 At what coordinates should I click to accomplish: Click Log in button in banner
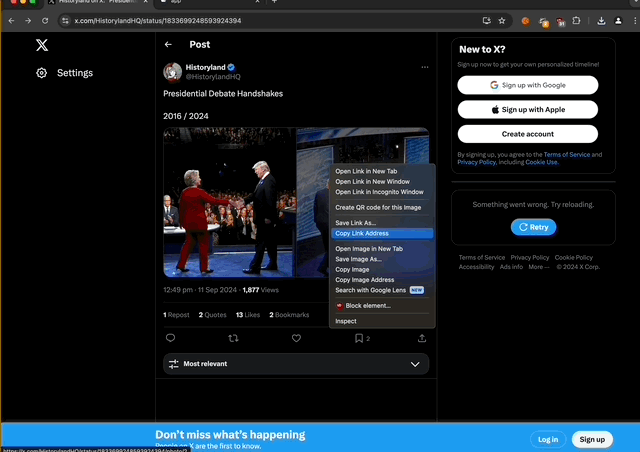click(x=548, y=439)
